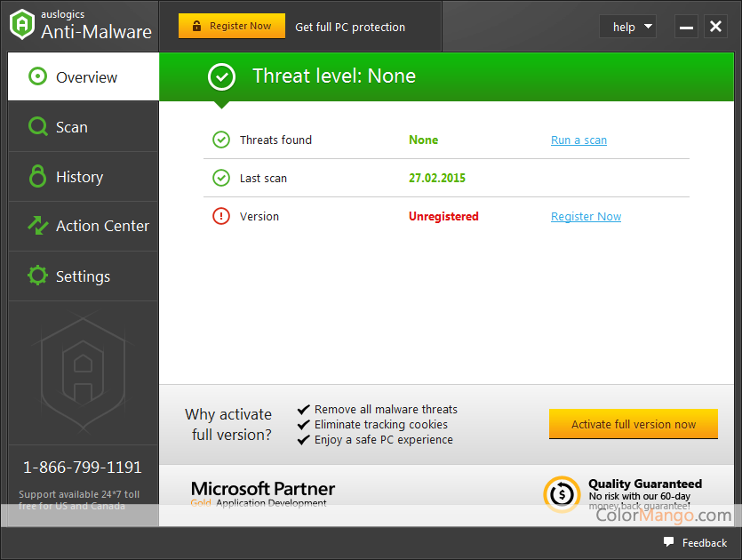This screenshot has height=560, width=742.
Task: Click the History padlock icon
Action: pos(38,176)
